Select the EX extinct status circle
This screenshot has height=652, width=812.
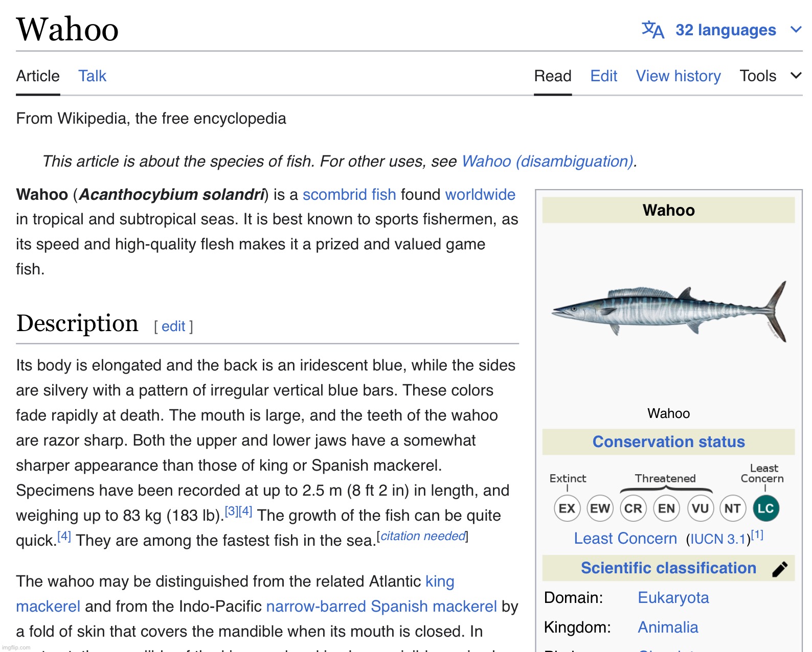[567, 508]
